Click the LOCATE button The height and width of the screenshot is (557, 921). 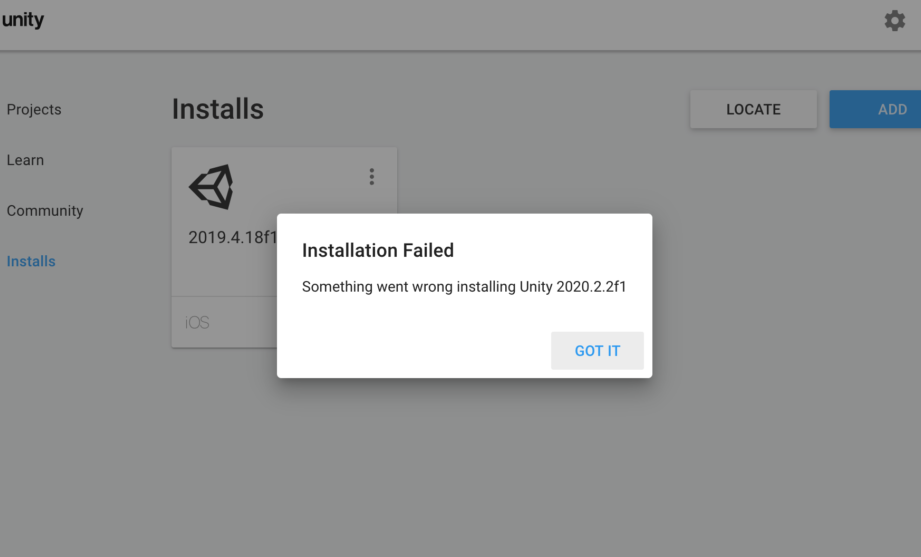click(x=754, y=109)
